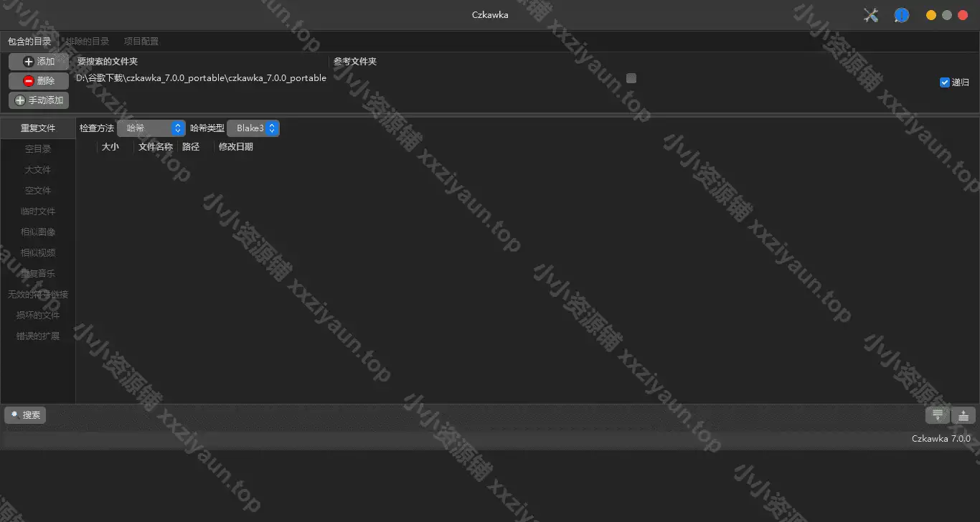Viewport: 980px width, 522px height.
Task: Click the plus icon on 手动添加
Action: pos(20,100)
